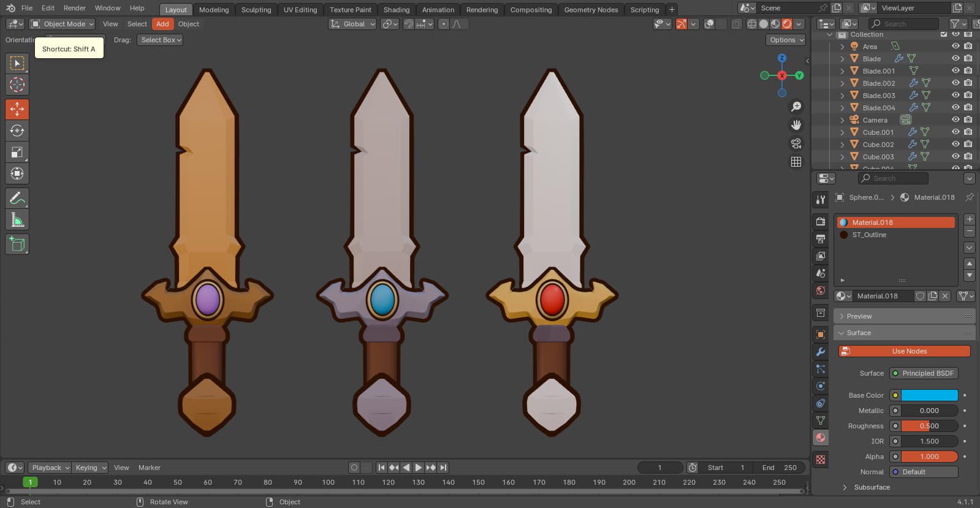Open the blue Base Color swatch

tap(929, 395)
